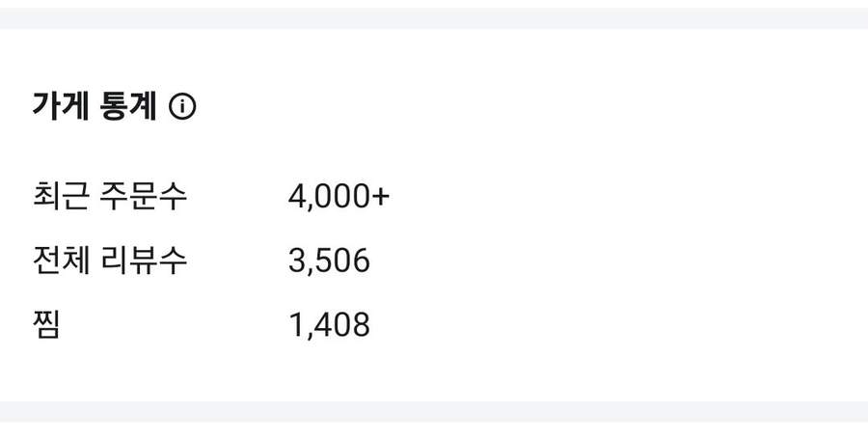Select the 가게 통계 section heading

tap(95, 107)
